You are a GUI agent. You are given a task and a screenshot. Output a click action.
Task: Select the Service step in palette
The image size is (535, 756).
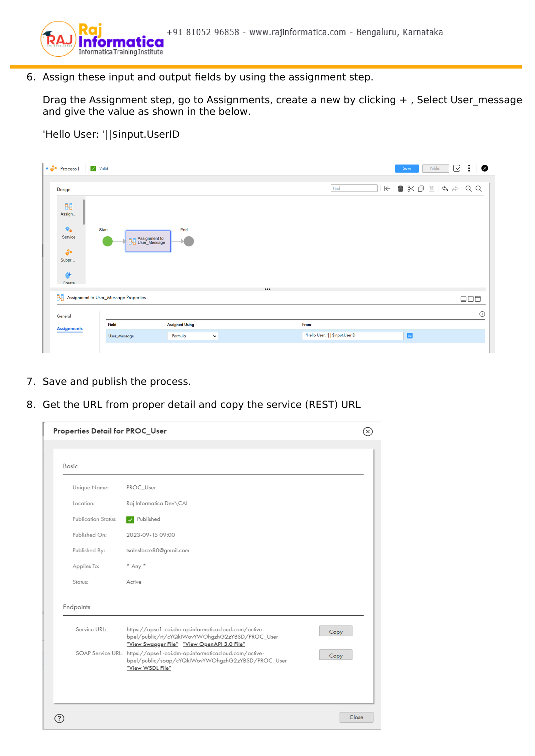click(x=69, y=232)
